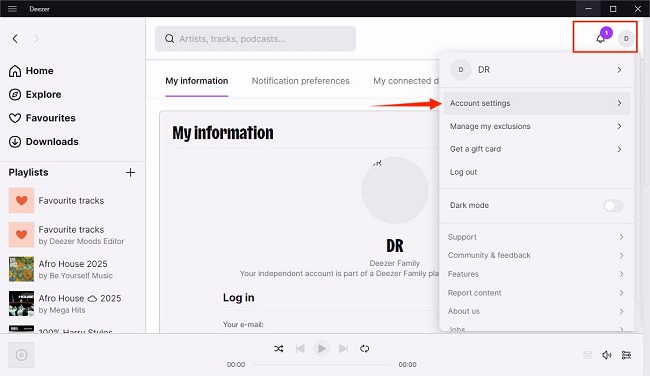Maximize the Deezer window
The height and width of the screenshot is (376, 650).
[x=613, y=9]
